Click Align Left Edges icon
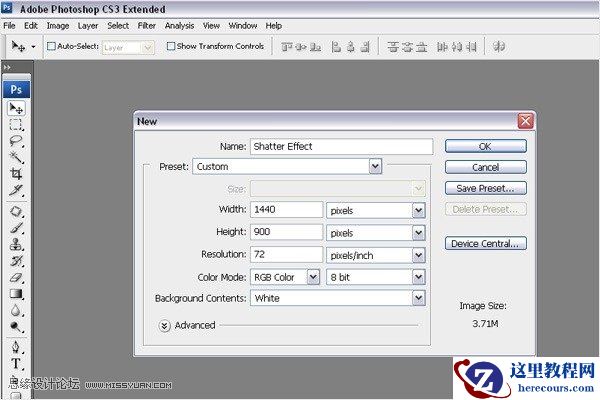Image resolution: width=600 pixels, height=400 pixels. click(x=336, y=47)
